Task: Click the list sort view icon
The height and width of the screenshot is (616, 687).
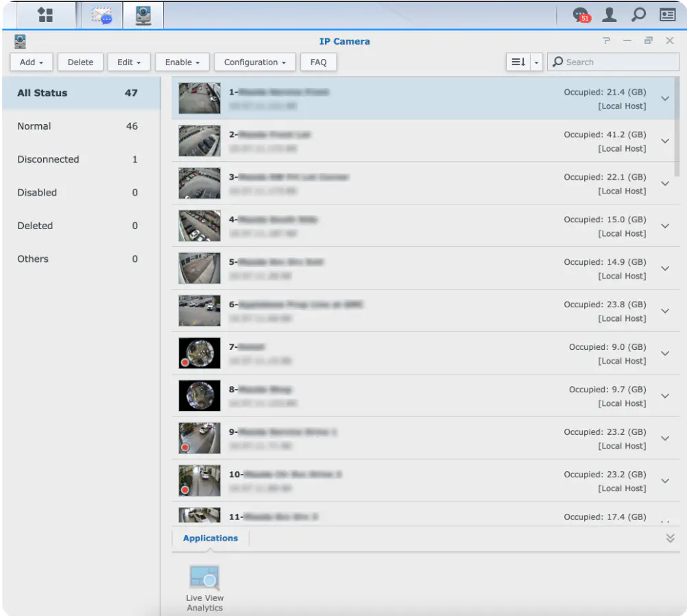Action: 518,62
